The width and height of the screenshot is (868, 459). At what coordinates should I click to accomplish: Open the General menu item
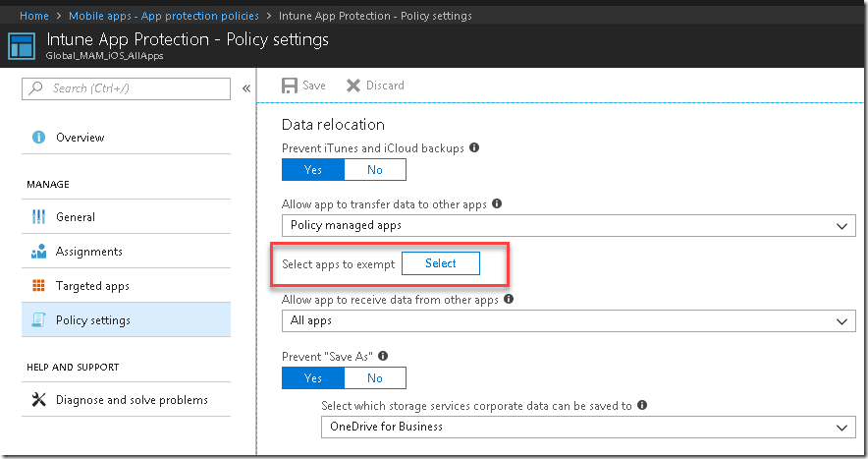coord(127,217)
